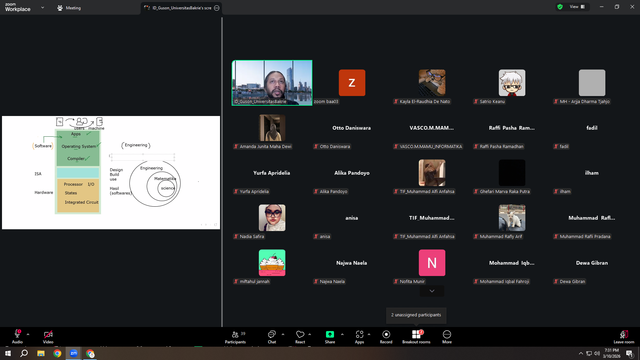Select anisa participant tile

[352, 218]
